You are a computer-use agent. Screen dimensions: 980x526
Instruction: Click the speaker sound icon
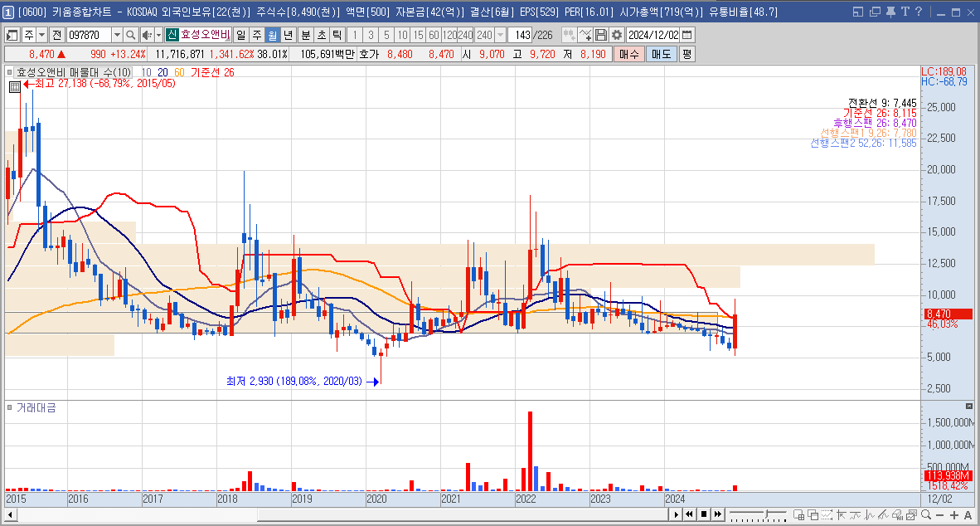coord(146,35)
